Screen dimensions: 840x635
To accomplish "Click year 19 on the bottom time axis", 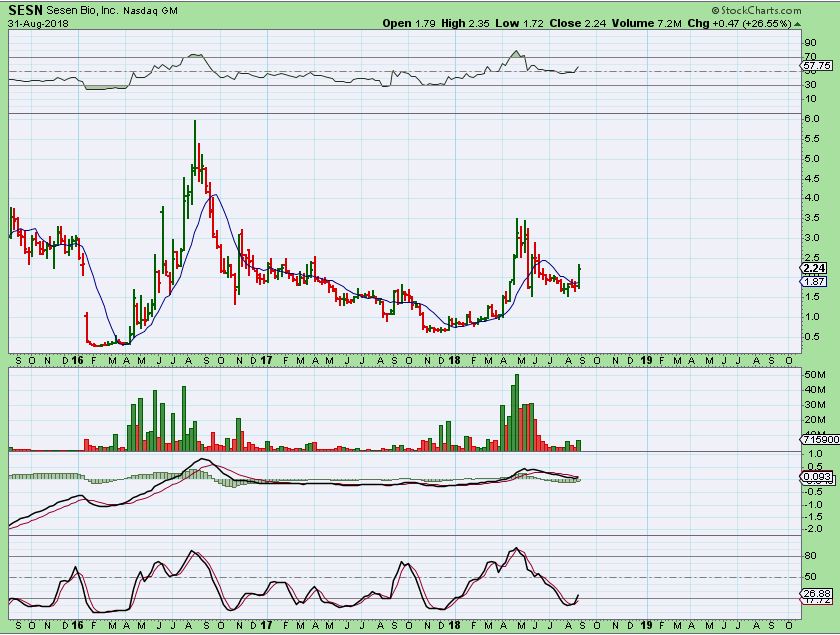I will pyautogui.click(x=647, y=625).
